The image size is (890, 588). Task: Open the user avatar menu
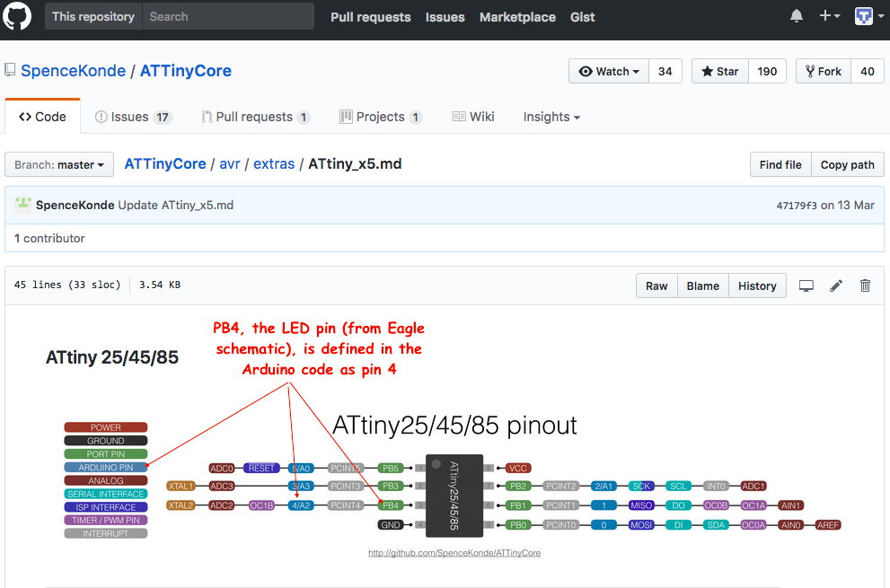click(868, 16)
